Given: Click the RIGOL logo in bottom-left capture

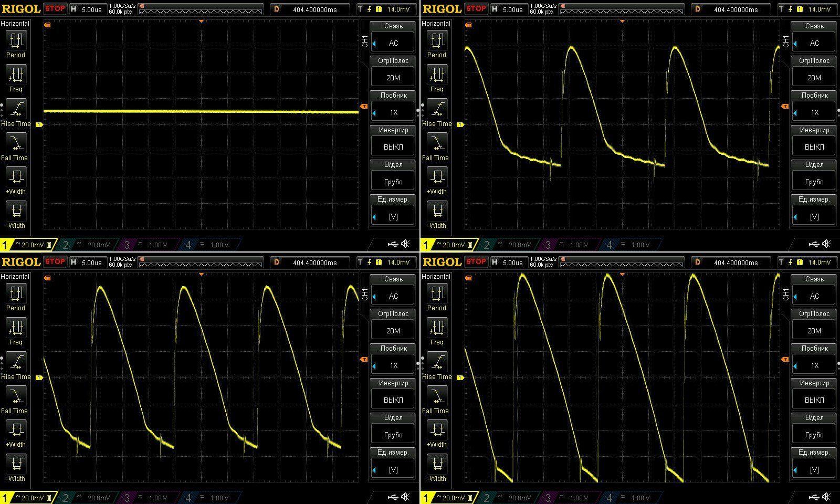Looking at the screenshot, I should [x=22, y=261].
